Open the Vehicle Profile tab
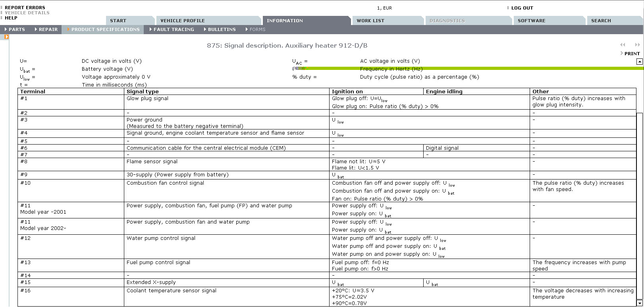 tap(183, 21)
